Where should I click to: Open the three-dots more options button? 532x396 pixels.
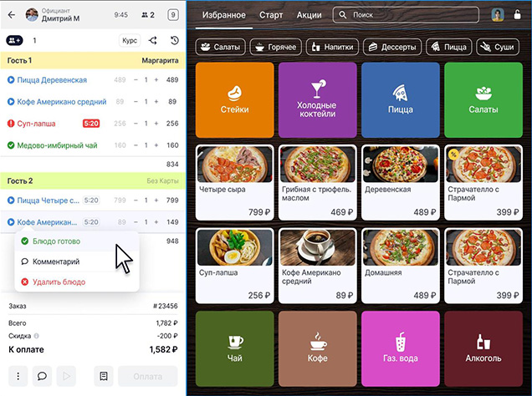(18, 377)
